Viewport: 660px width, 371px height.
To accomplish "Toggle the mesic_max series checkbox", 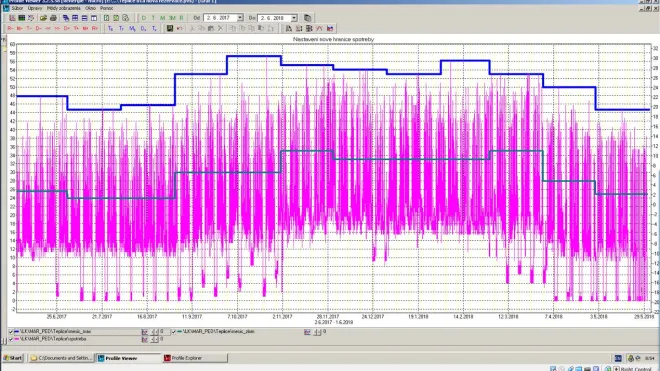I will (11, 332).
